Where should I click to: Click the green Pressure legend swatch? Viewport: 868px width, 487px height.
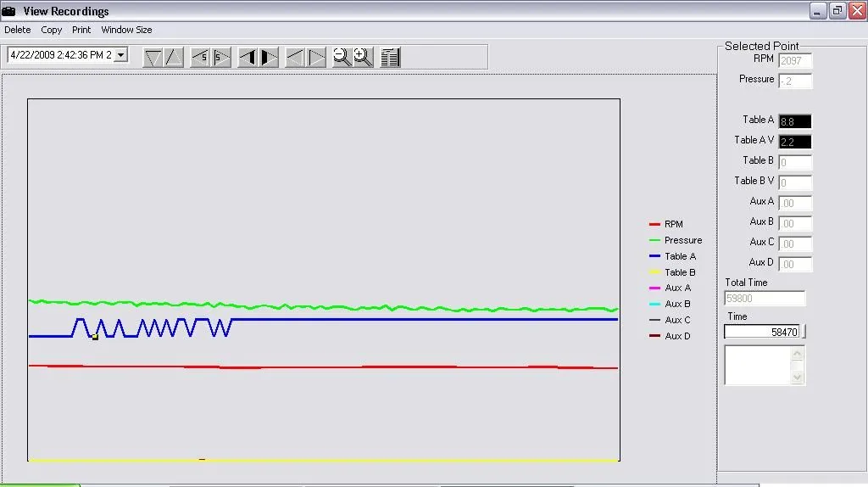(x=654, y=240)
